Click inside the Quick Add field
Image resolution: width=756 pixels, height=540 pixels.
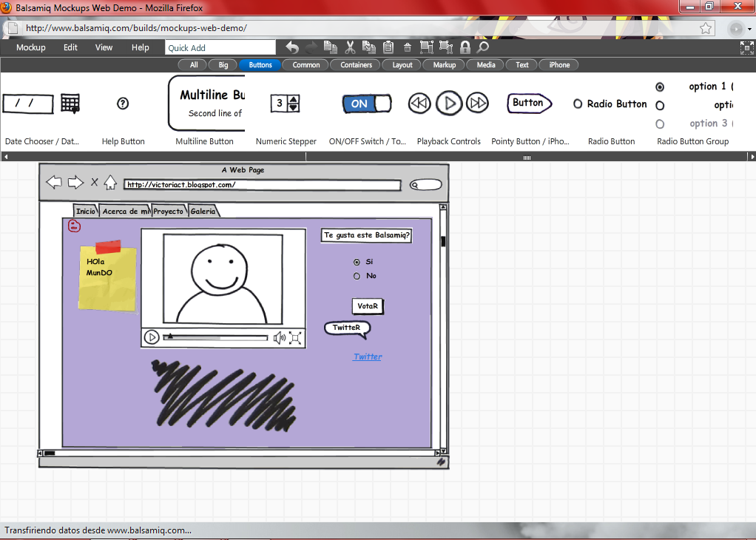click(220, 47)
